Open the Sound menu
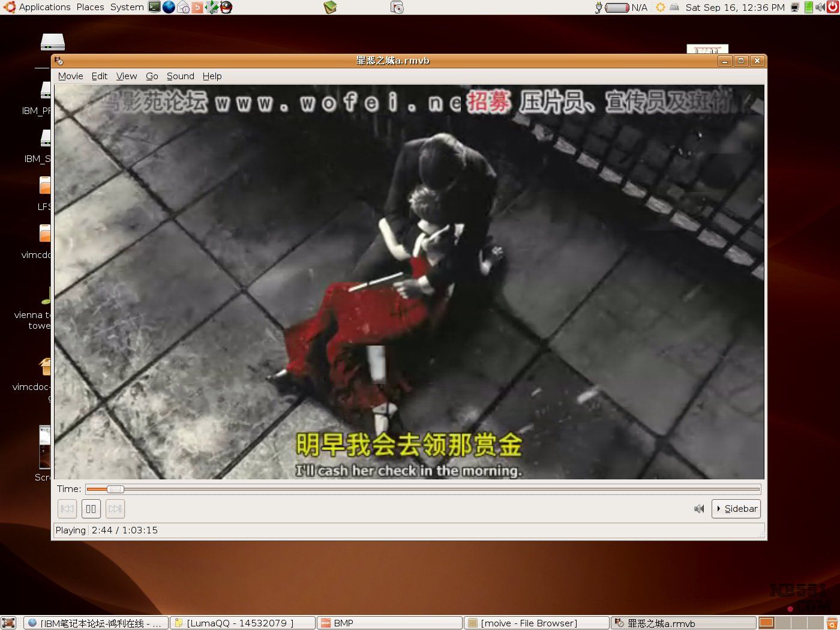The image size is (840, 630). tap(181, 76)
